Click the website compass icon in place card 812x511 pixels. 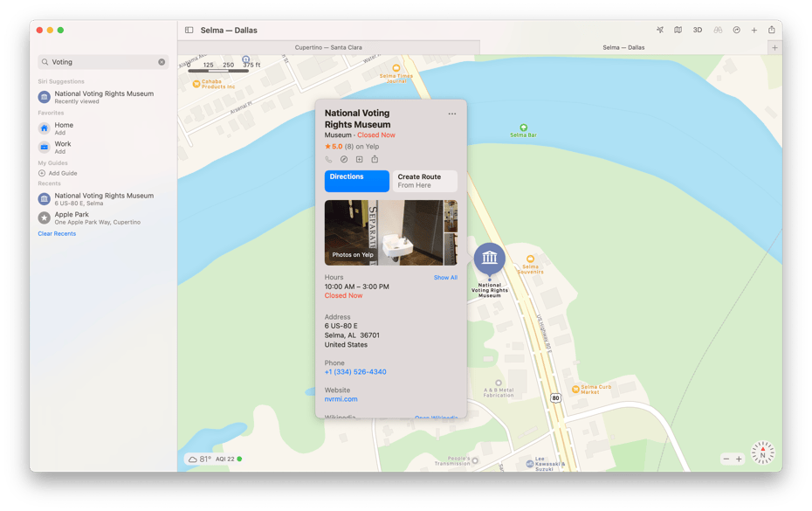[344, 159]
